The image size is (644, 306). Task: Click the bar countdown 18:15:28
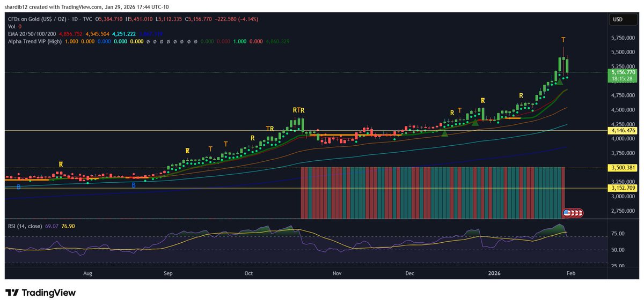click(621, 79)
